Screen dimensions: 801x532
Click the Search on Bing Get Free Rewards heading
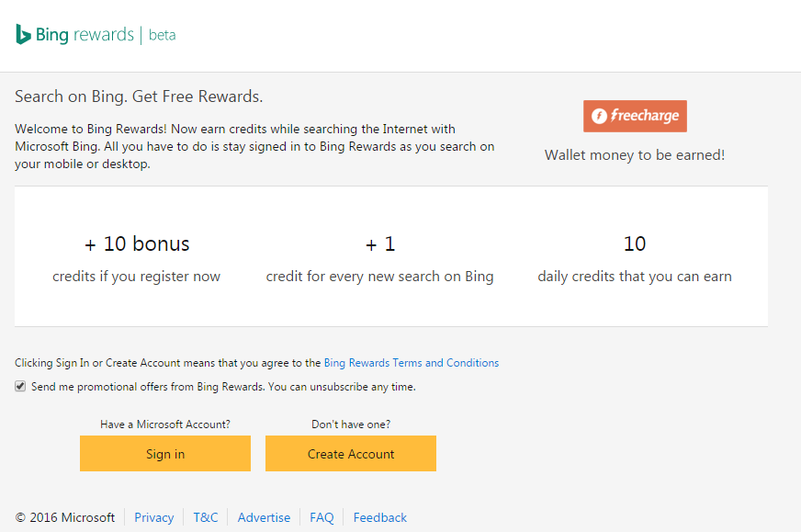click(139, 96)
